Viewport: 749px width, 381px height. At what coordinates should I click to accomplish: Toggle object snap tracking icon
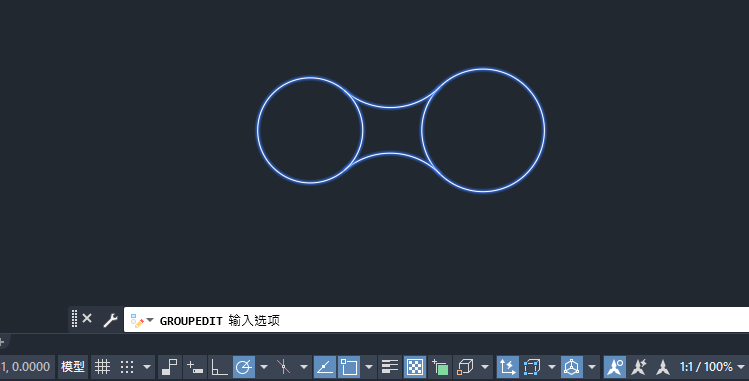point(325,367)
